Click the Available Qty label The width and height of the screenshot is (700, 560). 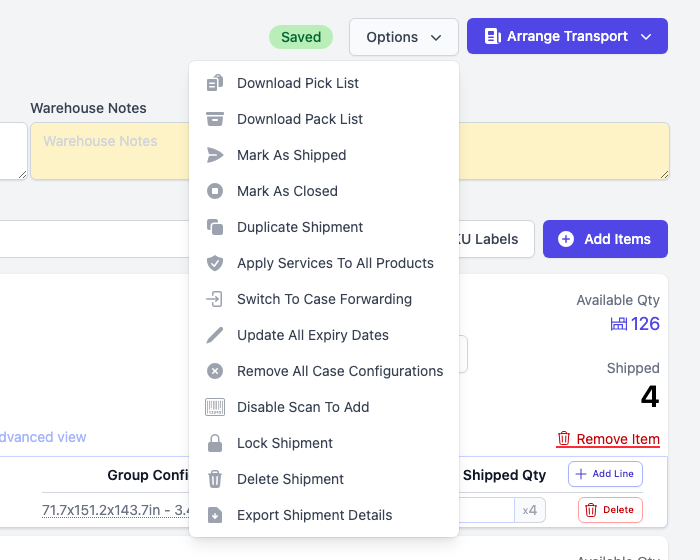[618, 300]
